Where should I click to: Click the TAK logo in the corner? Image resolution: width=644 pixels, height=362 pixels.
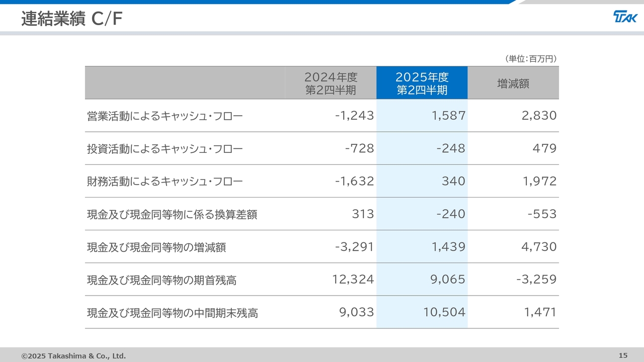tap(625, 17)
